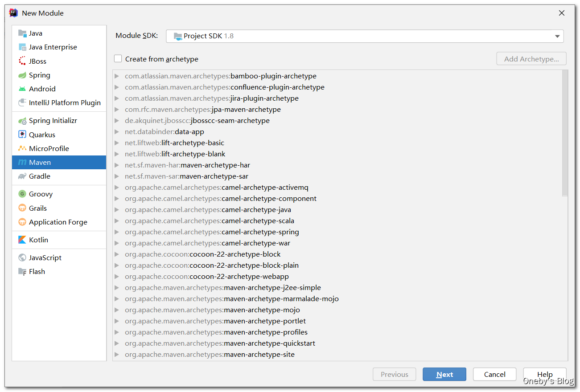Select maven-archetype-portlet row text
580x392 pixels.
click(215, 321)
